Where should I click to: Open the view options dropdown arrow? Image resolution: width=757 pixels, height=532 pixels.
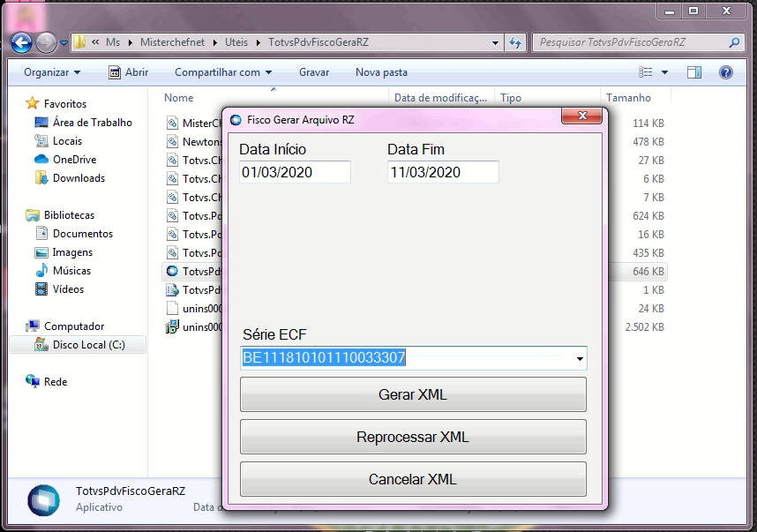tap(664, 72)
